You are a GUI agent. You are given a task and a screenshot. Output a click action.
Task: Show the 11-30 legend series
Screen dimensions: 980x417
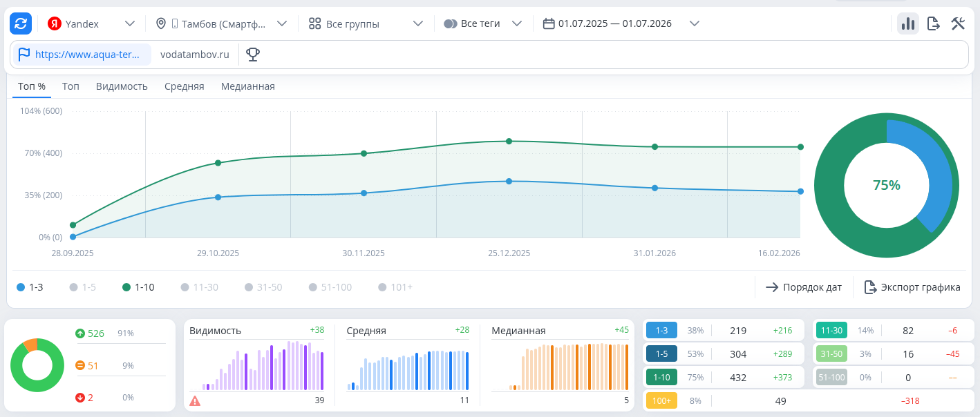[199, 287]
